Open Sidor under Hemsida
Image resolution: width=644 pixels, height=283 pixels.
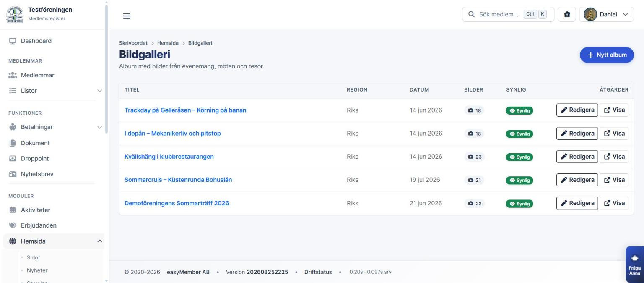click(34, 258)
